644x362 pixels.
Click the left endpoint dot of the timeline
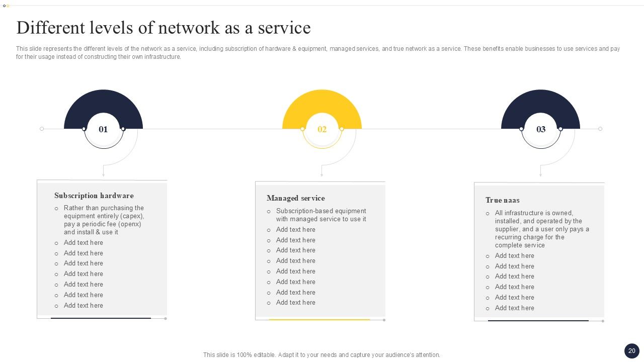point(42,129)
